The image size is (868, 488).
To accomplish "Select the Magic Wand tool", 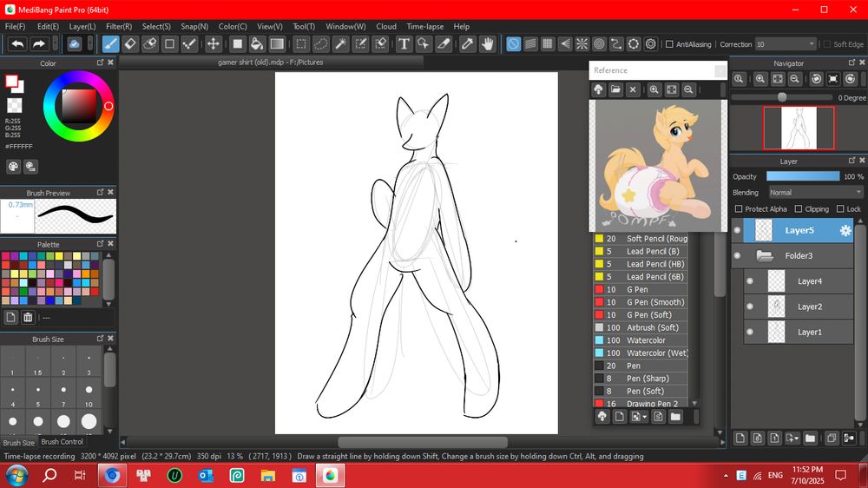I will tap(341, 43).
